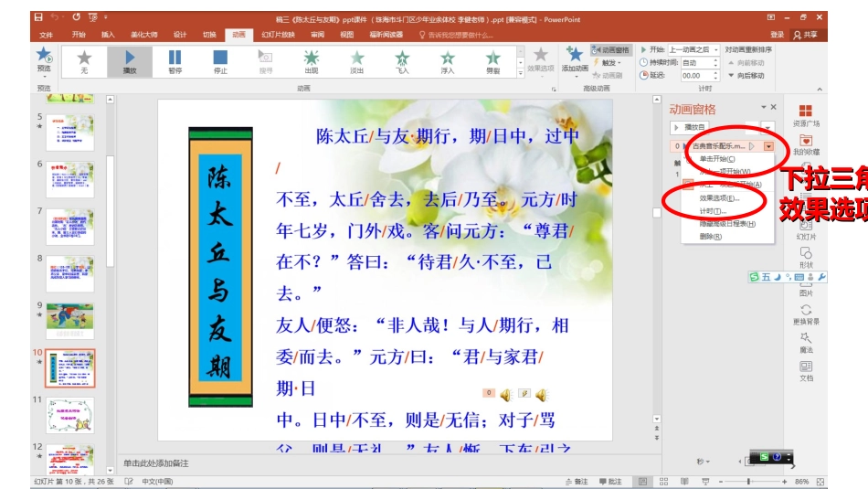Click the 持续时间 duration spinner
The image size is (868, 489).
(715, 62)
